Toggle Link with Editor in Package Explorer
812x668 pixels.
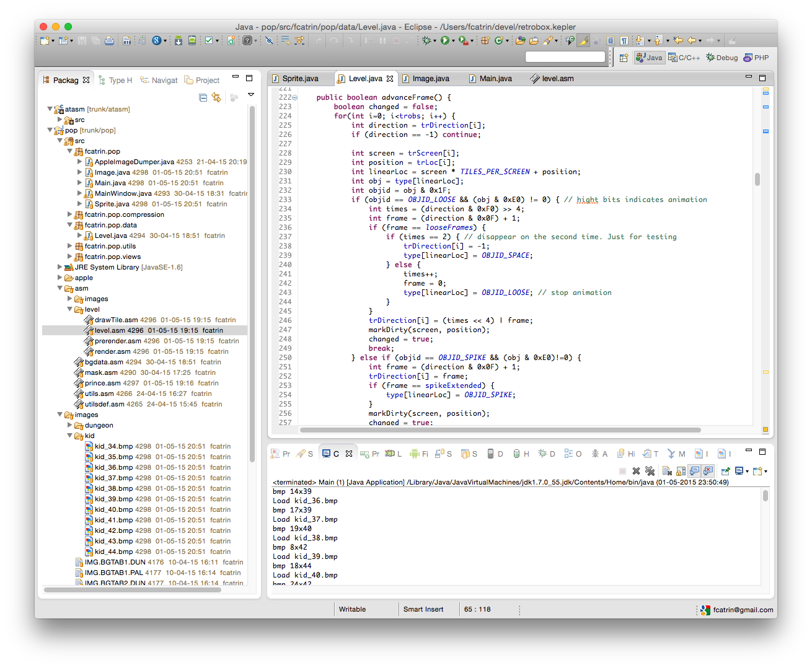(x=216, y=97)
